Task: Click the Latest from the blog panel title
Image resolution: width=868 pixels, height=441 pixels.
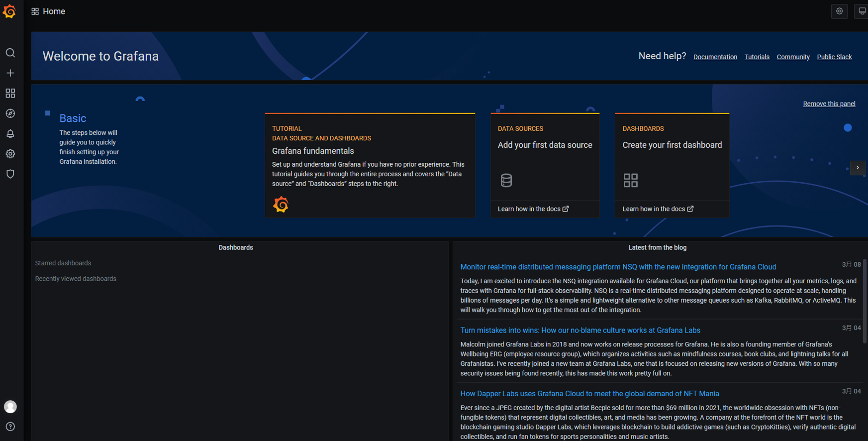Action: 657,247
